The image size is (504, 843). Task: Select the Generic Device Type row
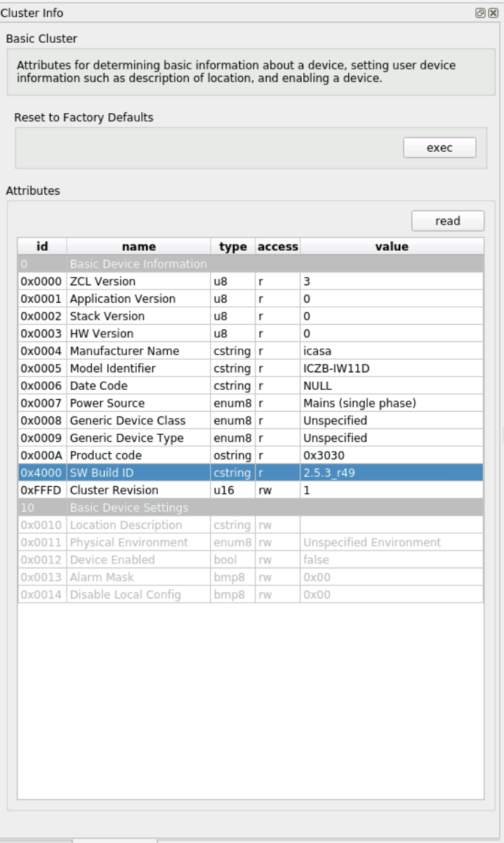click(x=251, y=438)
